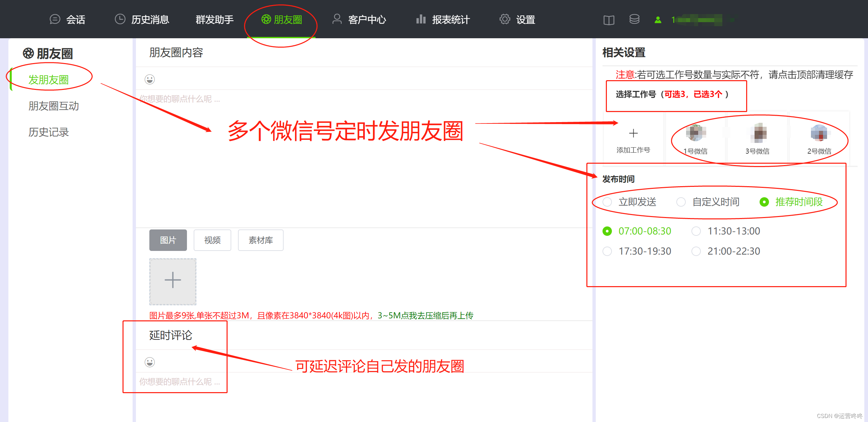Viewport: 868px width, 422px height.
Task: Click the plus icon above 添加工作号
Action: tap(633, 134)
